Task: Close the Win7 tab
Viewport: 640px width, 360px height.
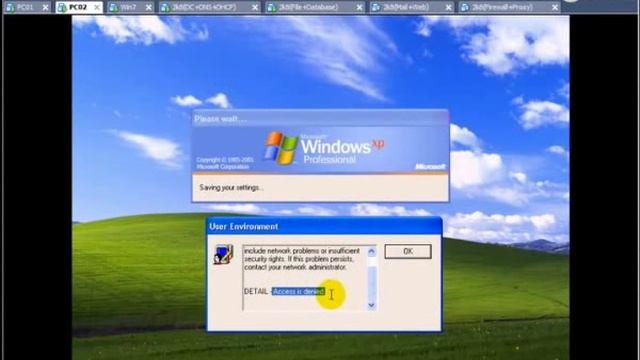Action: [149, 7]
